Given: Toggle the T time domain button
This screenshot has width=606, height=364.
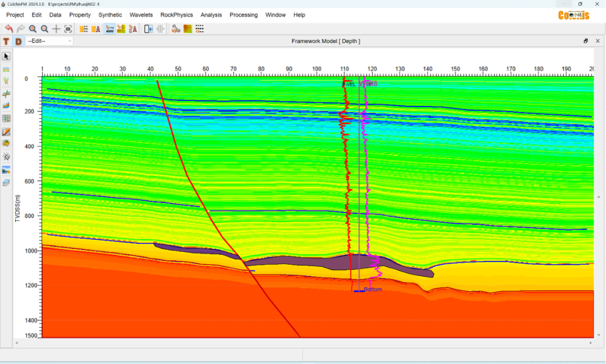Looking at the screenshot, I should click(x=6, y=42).
